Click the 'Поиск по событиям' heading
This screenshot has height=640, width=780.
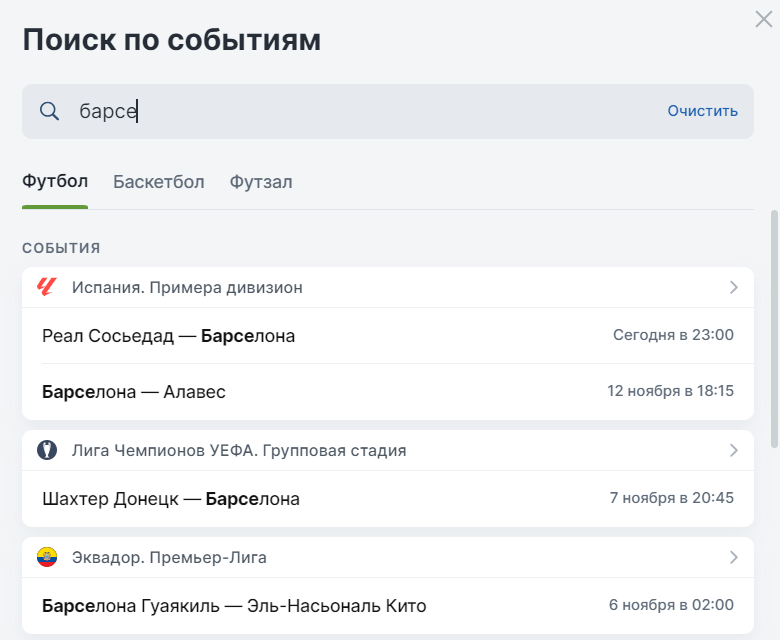(172, 40)
